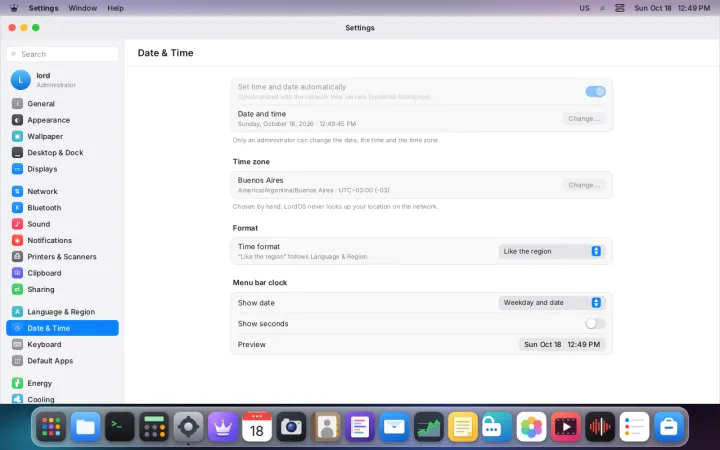The width and height of the screenshot is (720, 450).
Task: Open the password lock app in dock
Action: tap(497, 427)
